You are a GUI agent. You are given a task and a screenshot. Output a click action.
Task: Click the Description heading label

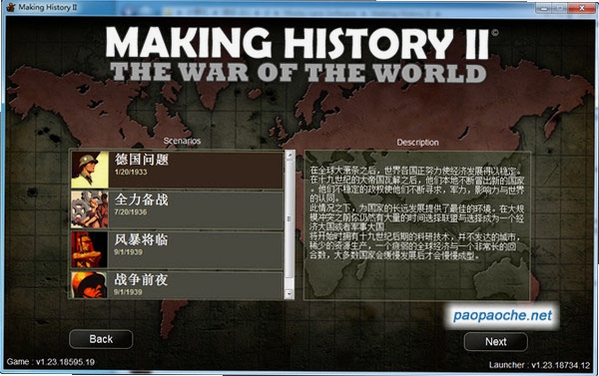[x=418, y=143]
